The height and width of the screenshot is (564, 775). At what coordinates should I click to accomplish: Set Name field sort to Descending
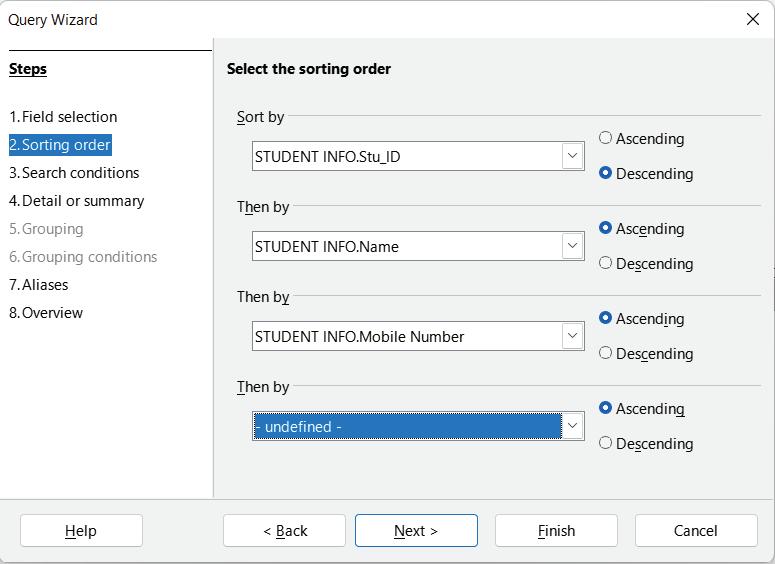coord(606,263)
